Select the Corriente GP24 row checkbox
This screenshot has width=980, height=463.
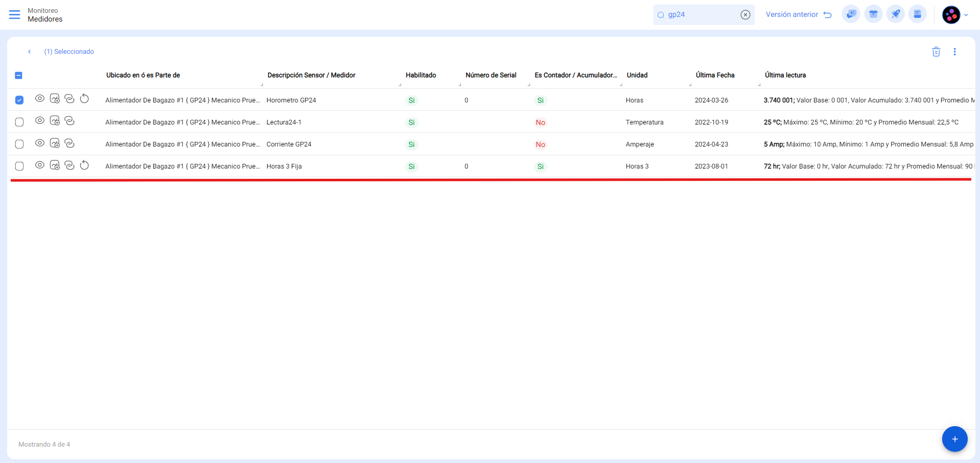[19, 144]
